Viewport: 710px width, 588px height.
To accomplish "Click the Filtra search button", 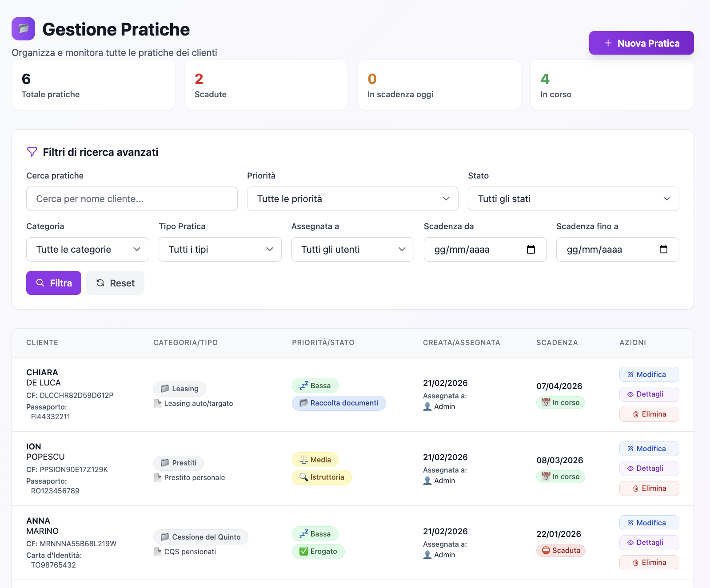I will coord(54,283).
